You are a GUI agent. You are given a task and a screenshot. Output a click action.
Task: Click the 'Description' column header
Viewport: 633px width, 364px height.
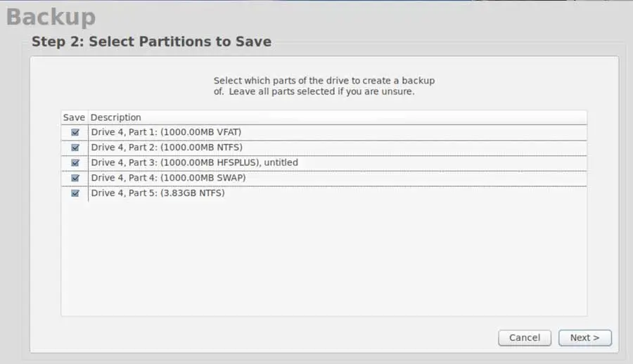(x=116, y=117)
